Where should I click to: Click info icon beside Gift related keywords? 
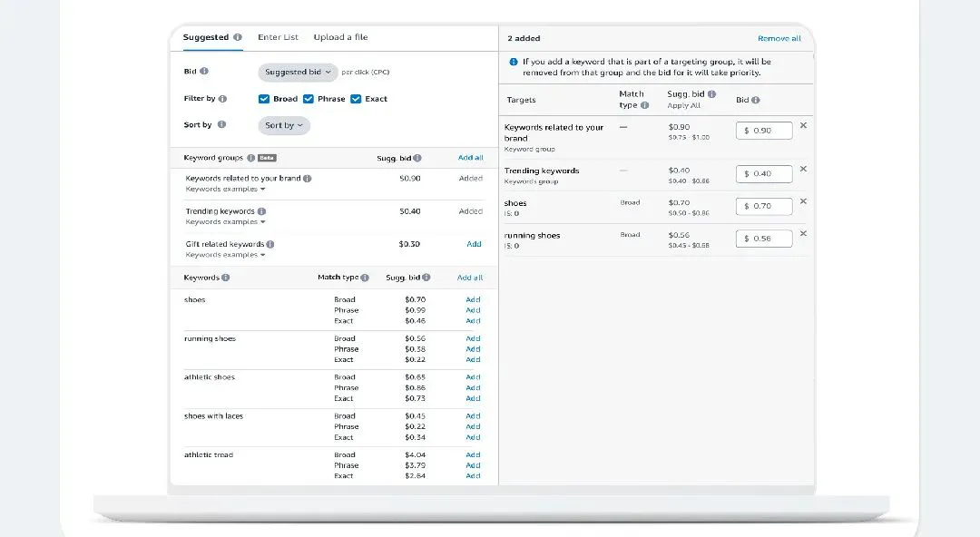coord(270,244)
